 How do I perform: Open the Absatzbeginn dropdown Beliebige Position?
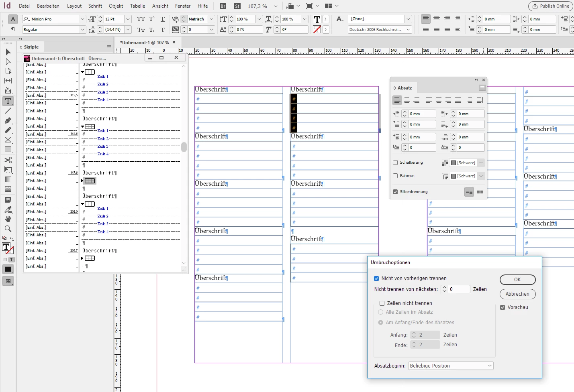(x=451, y=366)
